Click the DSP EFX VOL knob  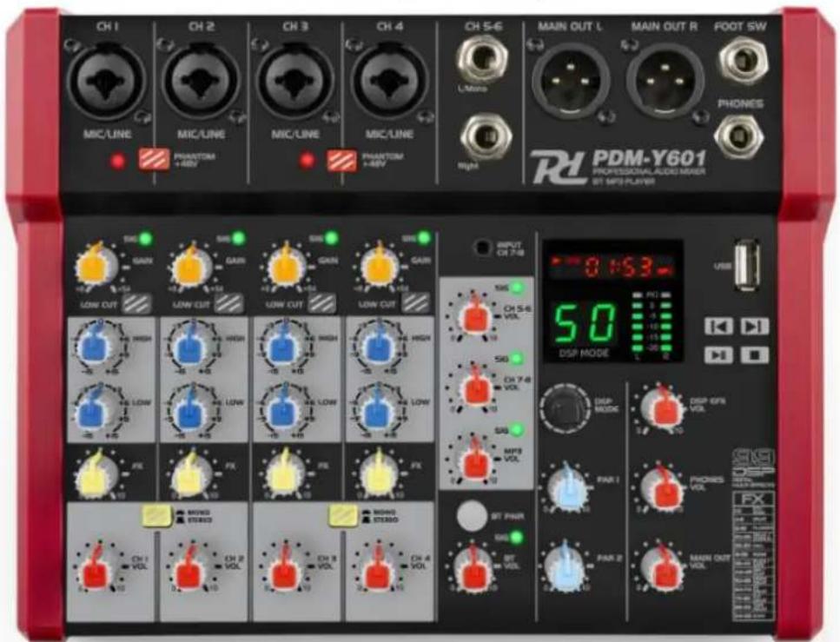[663, 407]
